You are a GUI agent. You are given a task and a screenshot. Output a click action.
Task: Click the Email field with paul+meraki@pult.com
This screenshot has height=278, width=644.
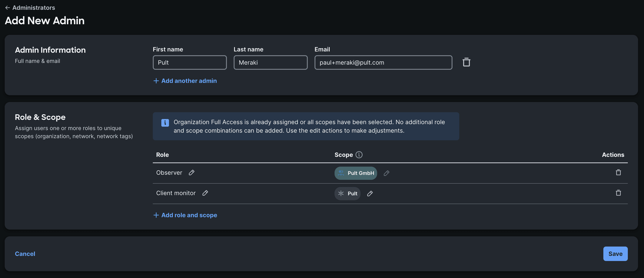(x=383, y=62)
